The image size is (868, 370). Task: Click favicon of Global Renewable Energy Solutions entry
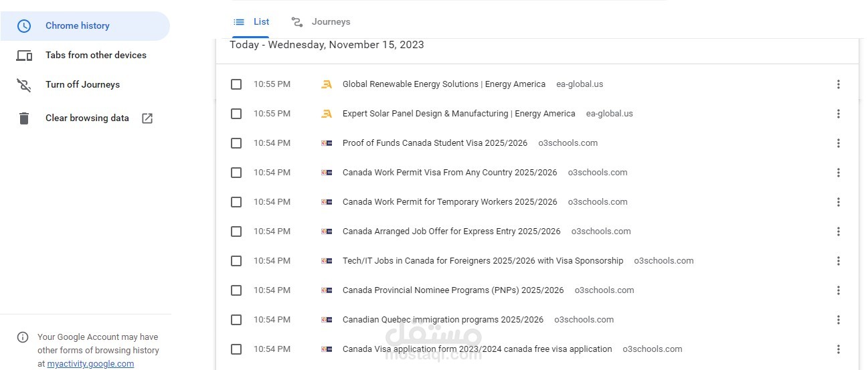(x=327, y=84)
